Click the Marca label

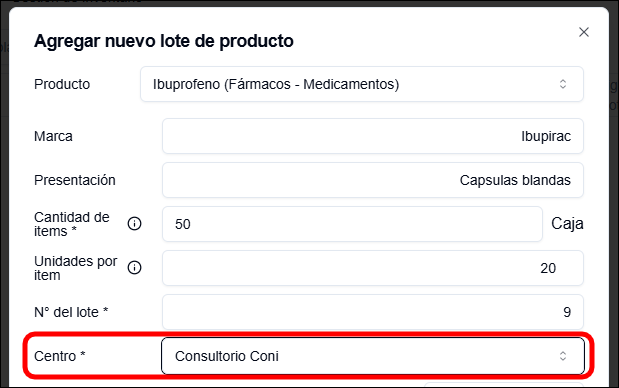point(53,136)
